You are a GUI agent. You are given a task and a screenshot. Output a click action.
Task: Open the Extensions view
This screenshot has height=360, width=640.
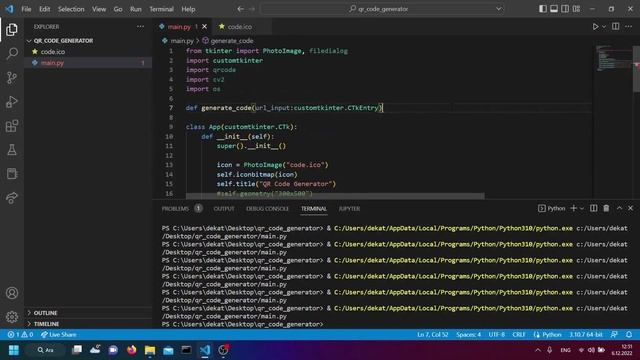(12, 126)
